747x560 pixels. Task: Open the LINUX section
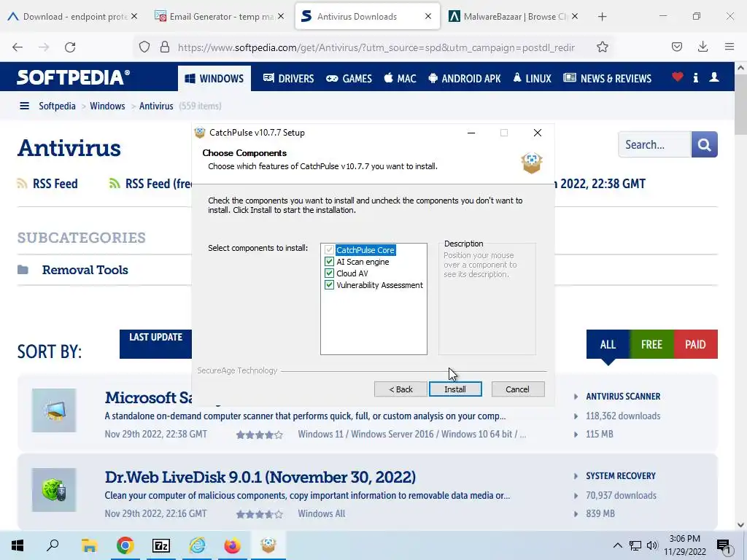[532, 79]
